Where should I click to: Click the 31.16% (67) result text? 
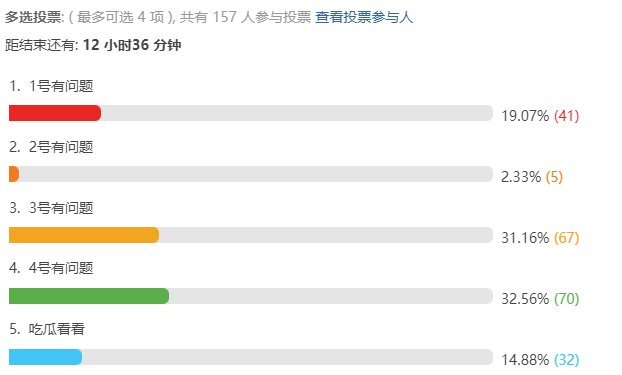coord(540,238)
